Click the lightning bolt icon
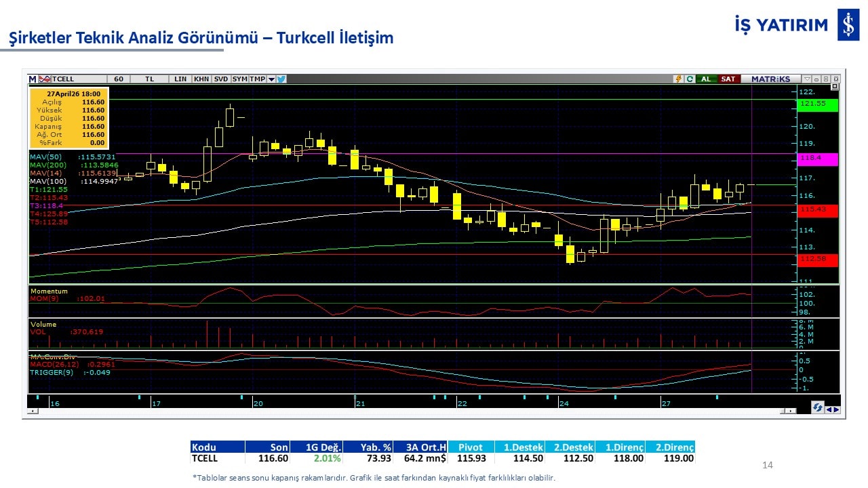 (x=677, y=79)
